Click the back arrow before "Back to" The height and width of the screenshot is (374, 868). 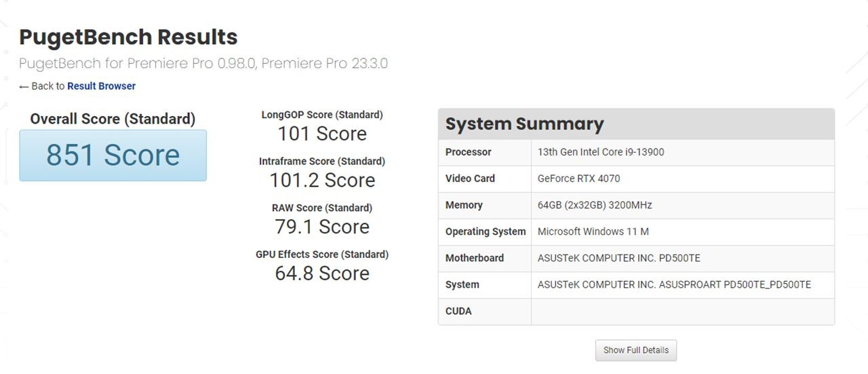[24, 87]
